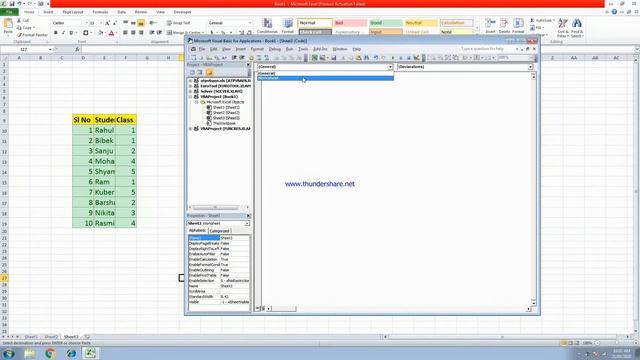Open the Object dropdown showing (General)

(x=390, y=67)
